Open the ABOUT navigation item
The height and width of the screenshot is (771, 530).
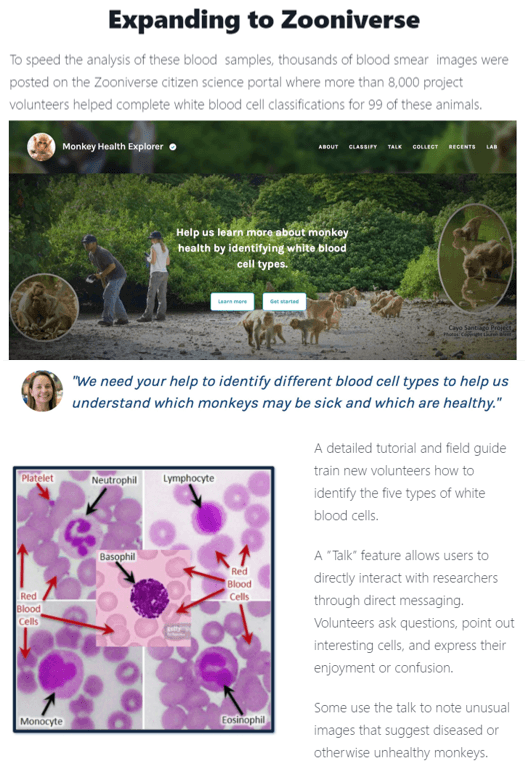pos(328,147)
